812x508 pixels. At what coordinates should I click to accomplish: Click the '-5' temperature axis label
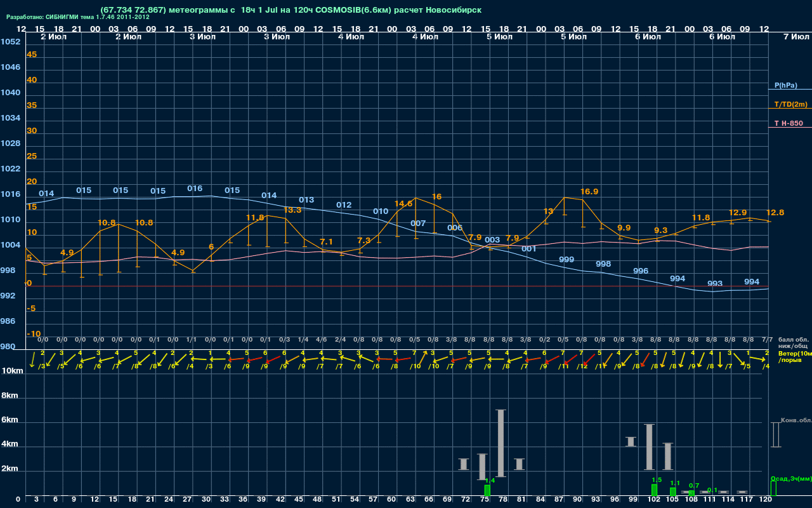click(x=31, y=309)
